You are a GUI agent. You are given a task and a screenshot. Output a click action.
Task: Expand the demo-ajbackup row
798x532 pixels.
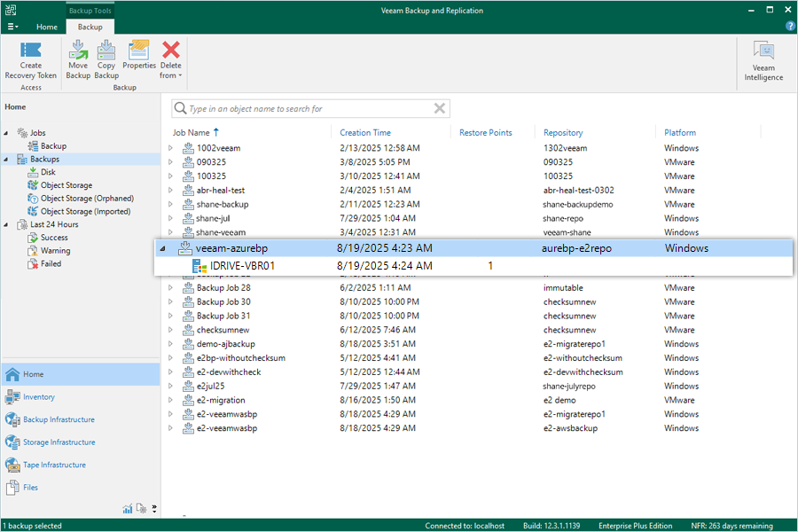(170, 344)
